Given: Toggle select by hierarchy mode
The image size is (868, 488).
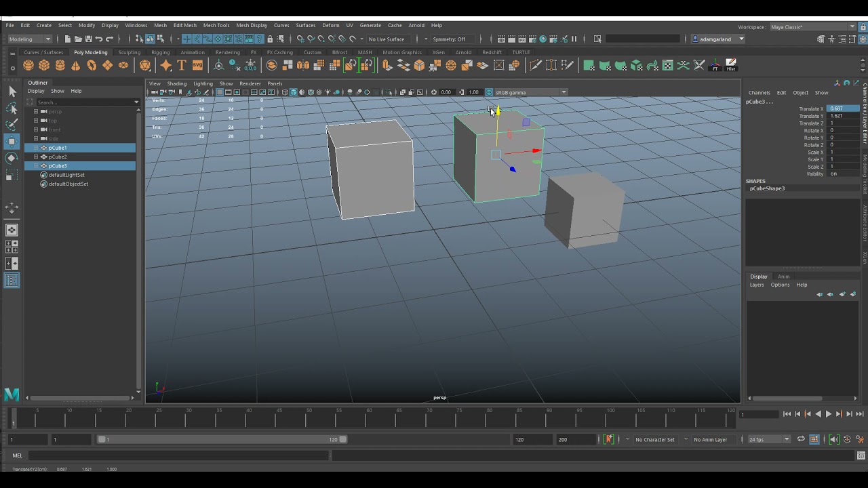Looking at the screenshot, I should [139, 39].
